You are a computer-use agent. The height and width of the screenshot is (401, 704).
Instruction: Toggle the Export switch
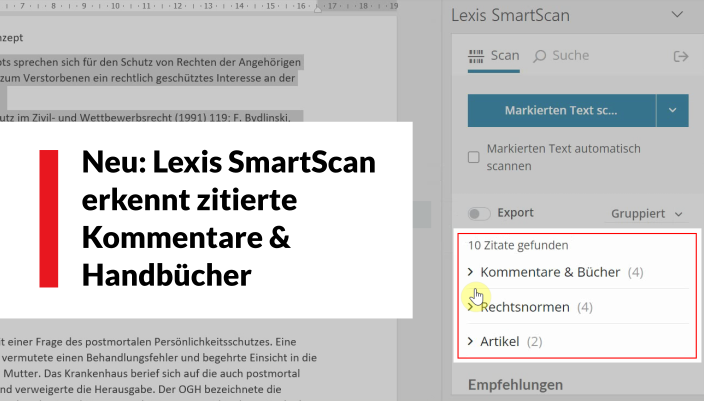point(479,213)
